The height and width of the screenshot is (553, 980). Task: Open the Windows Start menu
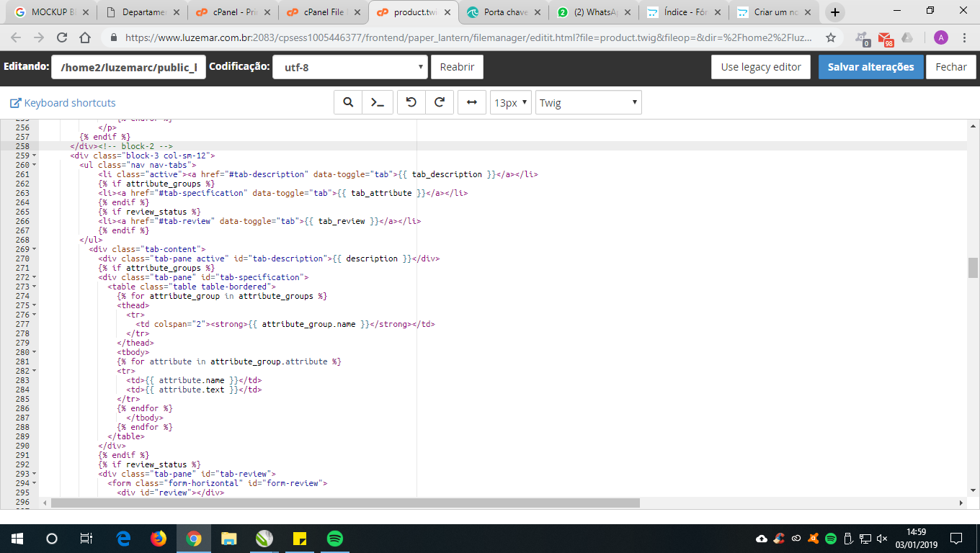[x=17, y=538]
